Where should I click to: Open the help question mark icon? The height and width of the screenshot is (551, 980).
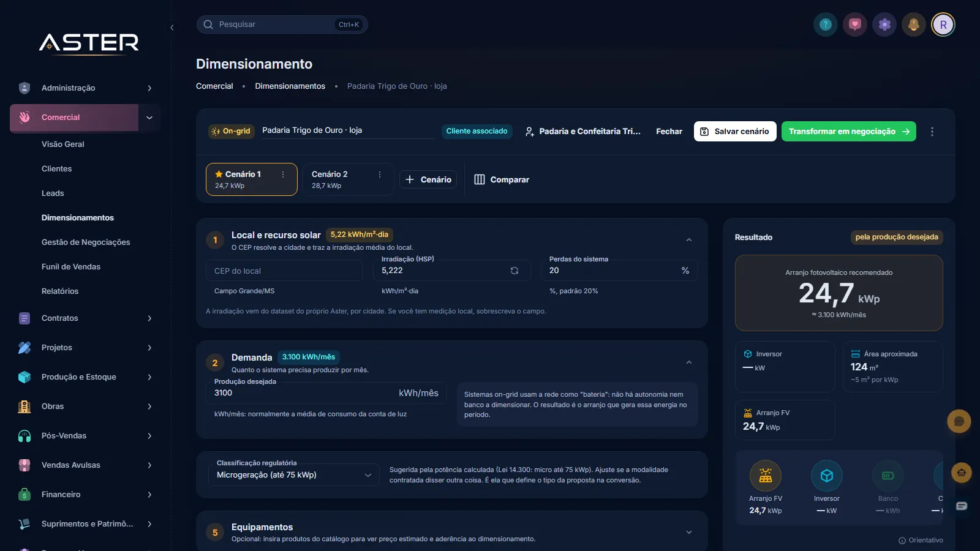pos(826,24)
